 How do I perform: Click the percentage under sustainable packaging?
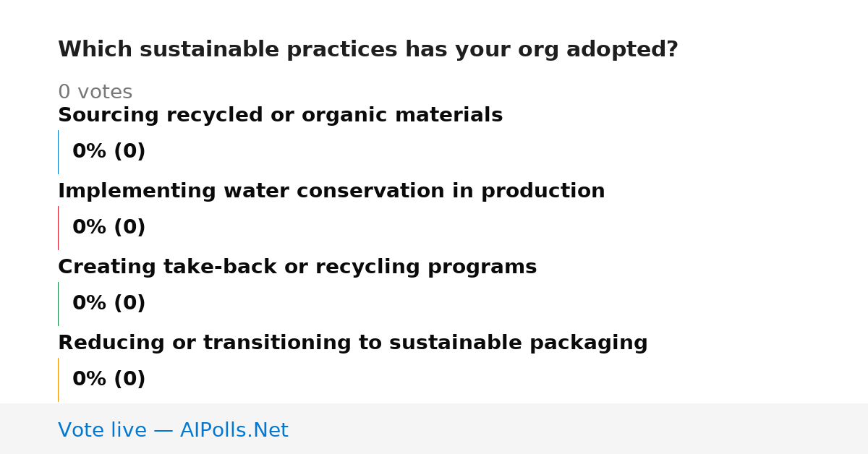(x=109, y=380)
